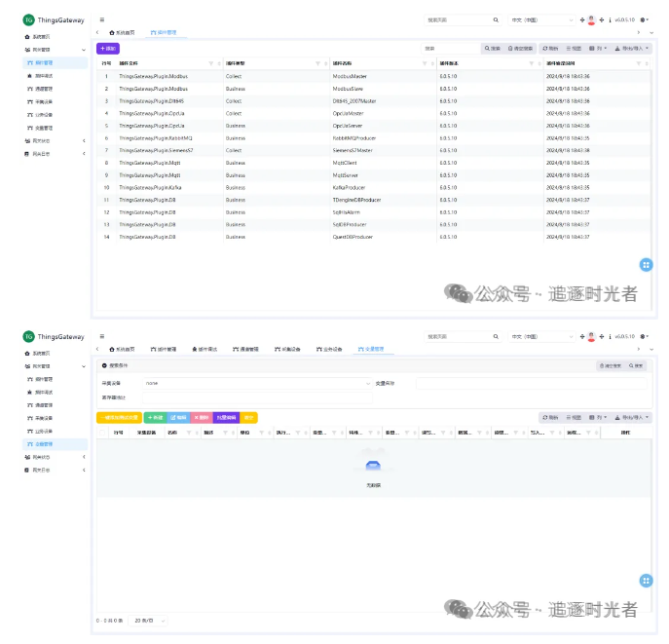Click the magnifier in upper window header search

pyautogui.click(x=496, y=20)
